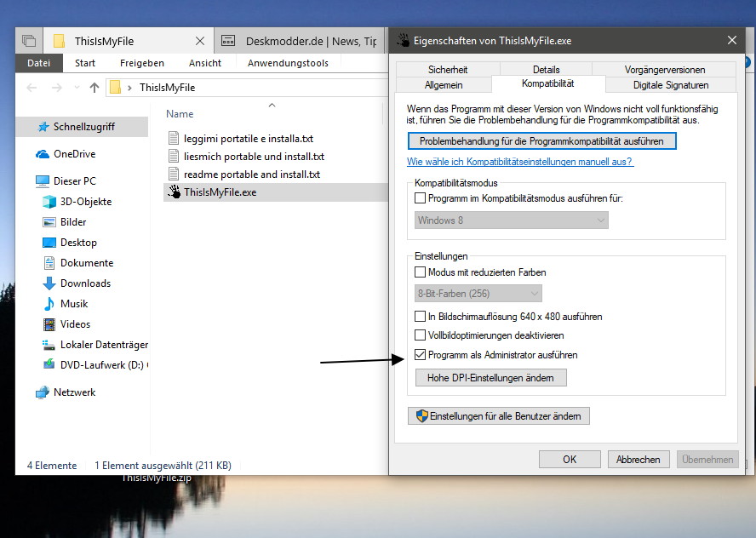The width and height of the screenshot is (756, 538).
Task: Open the 8-Bit-Farben (256) dropdown
Action: click(x=478, y=293)
